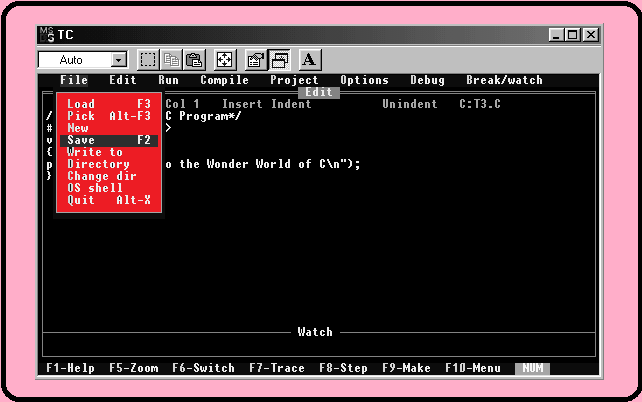642x402 pixels.
Task: Click F5-Zoom in the status bar
Action: point(133,368)
